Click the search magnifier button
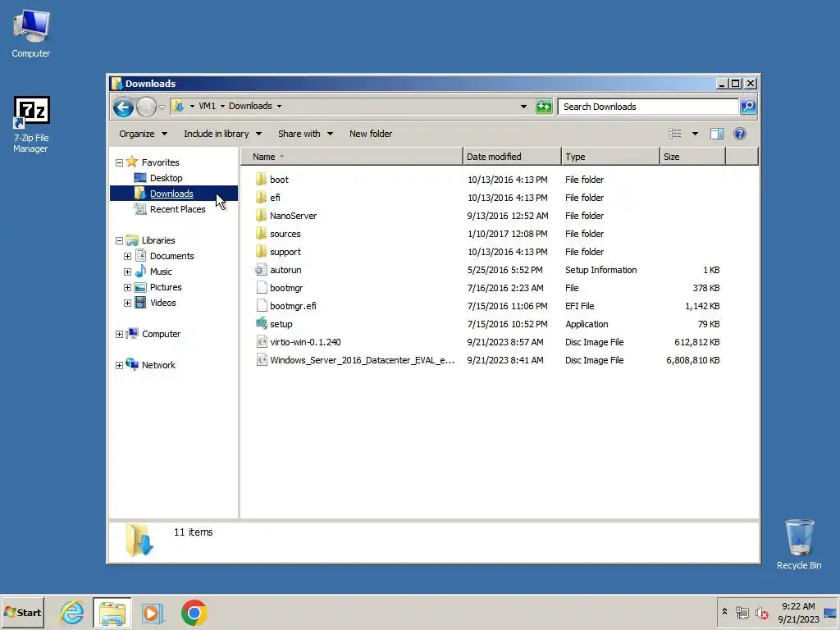Viewport: 840px width, 630px height. pos(748,107)
